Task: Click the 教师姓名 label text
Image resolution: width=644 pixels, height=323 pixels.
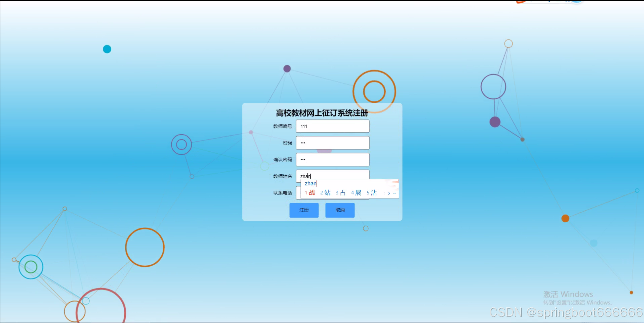Action: point(282,176)
